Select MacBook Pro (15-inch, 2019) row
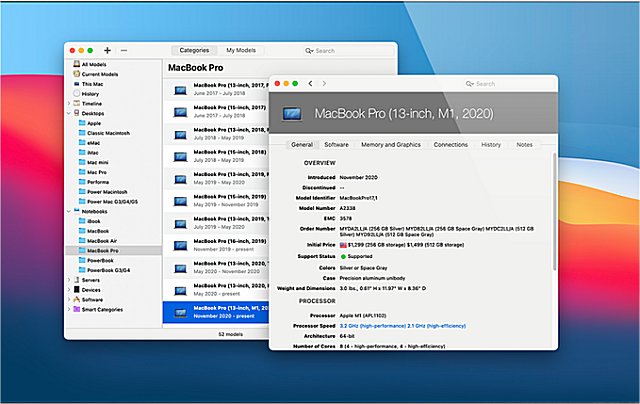 [x=216, y=200]
